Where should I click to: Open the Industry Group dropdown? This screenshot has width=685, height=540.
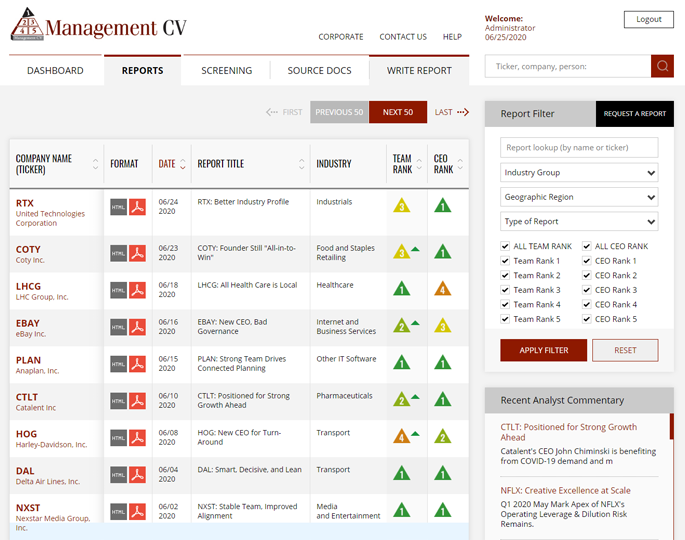579,173
